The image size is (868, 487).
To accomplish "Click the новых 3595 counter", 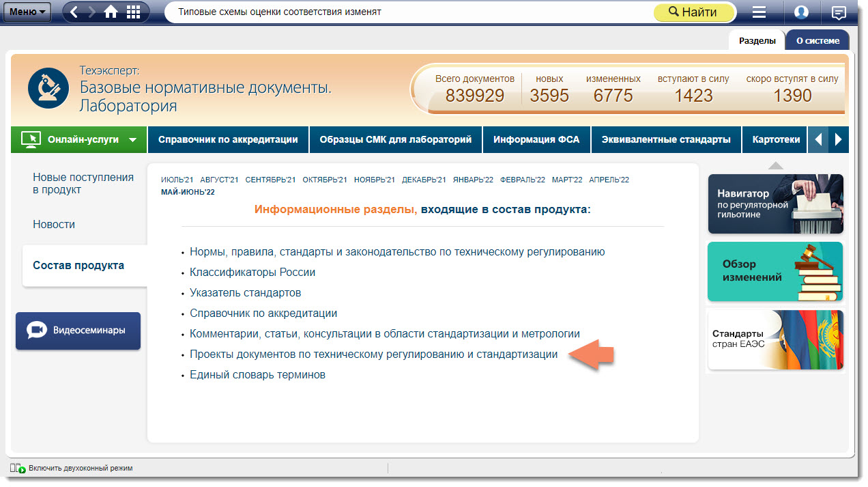I will (x=549, y=89).
